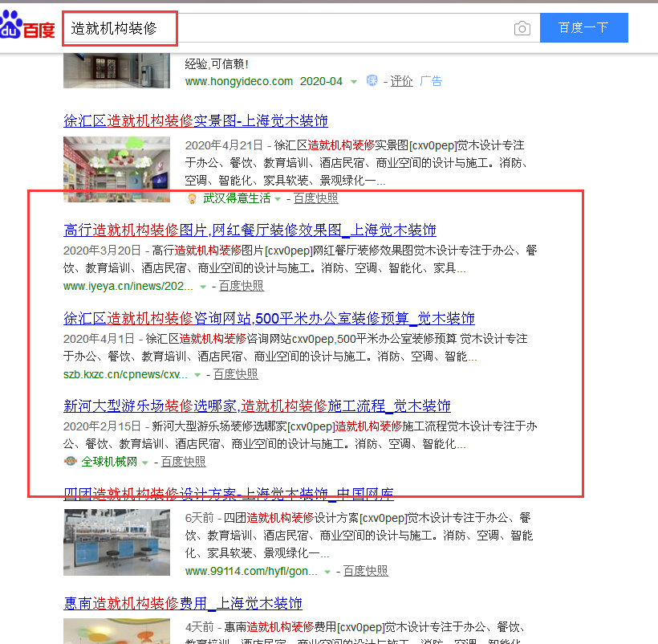Expand the arrow after www.99114.com URL

click(x=327, y=572)
